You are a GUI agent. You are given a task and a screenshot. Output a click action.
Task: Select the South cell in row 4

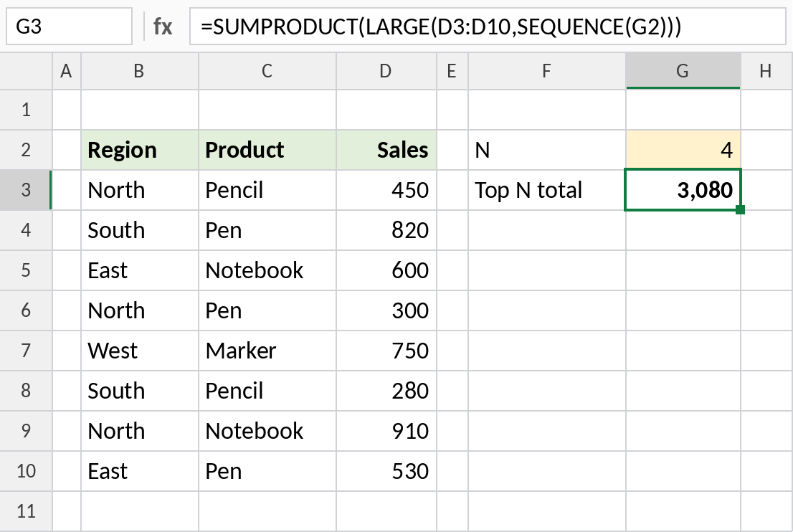tap(140, 230)
